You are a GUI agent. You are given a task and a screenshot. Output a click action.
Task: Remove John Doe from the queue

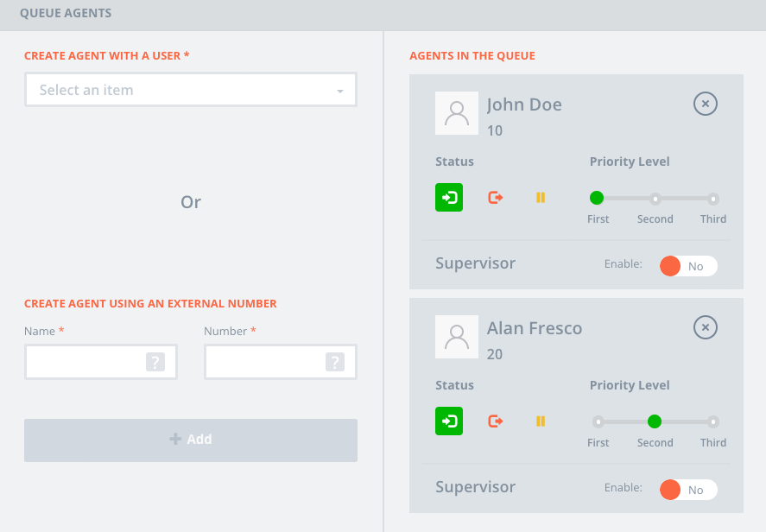point(706,104)
